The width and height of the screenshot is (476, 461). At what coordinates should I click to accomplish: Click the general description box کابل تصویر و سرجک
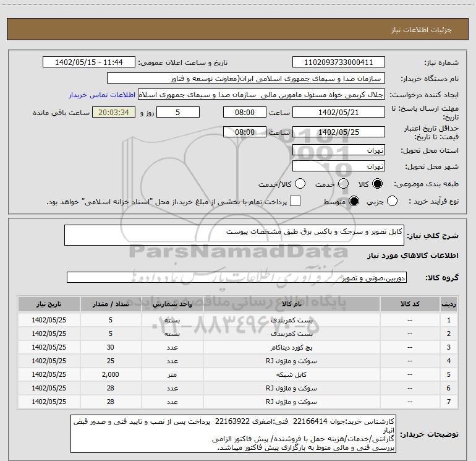coord(234,235)
